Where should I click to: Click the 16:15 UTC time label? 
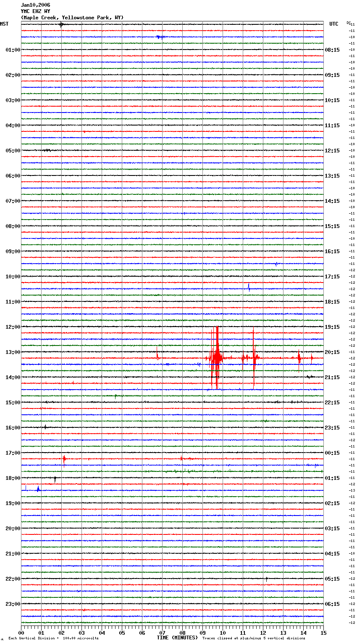[x=332, y=251]
